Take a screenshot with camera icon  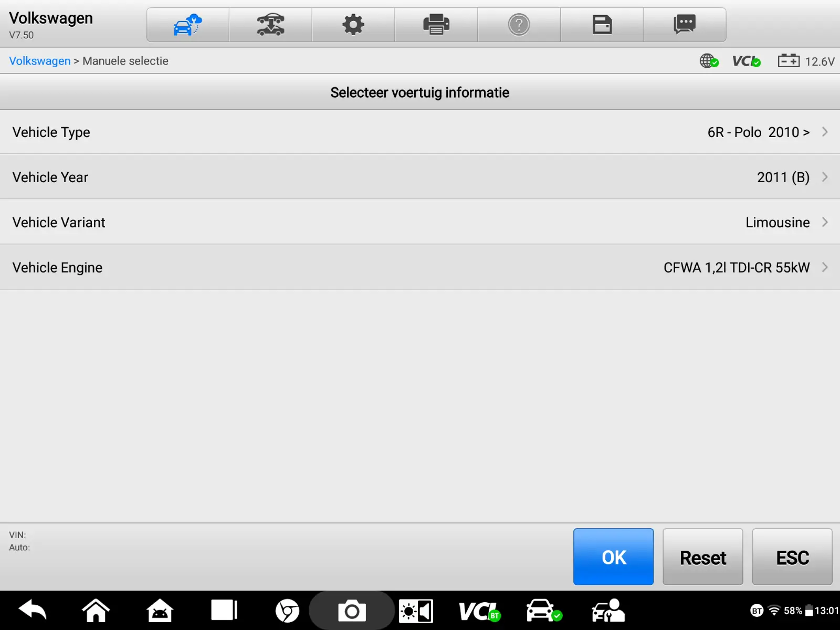(352, 611)
